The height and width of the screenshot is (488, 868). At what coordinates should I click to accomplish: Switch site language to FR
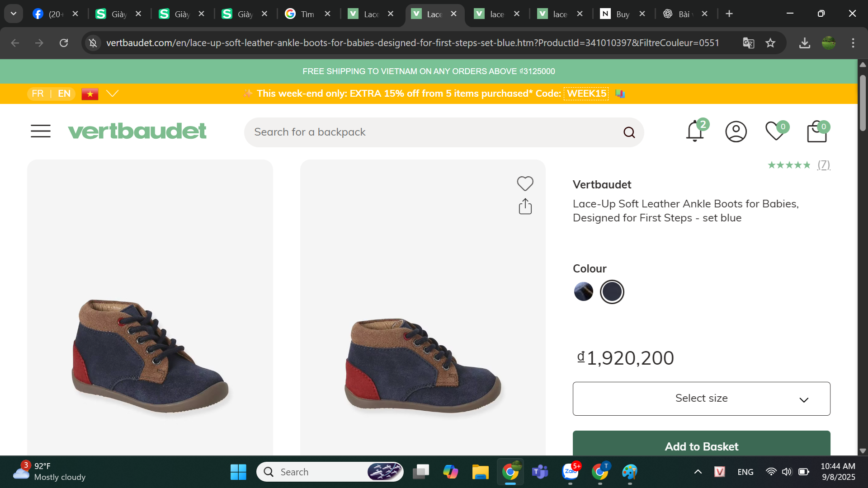point(38,94)
